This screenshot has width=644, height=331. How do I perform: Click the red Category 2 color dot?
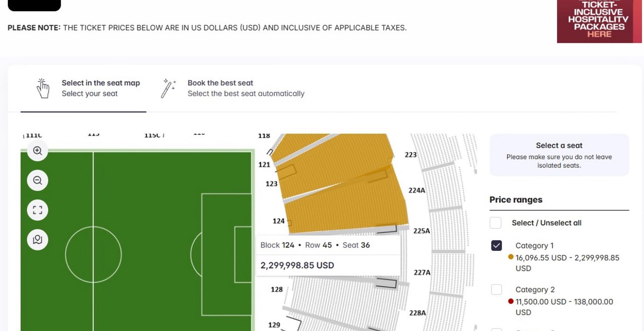[511, 301]
